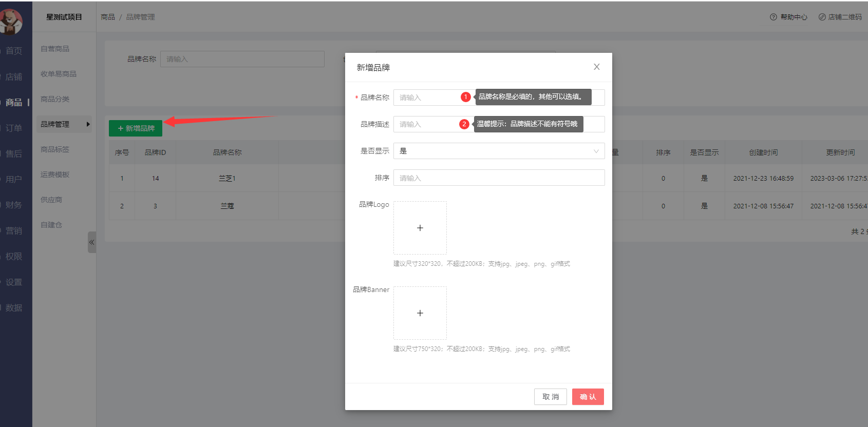
Task: Click red annotation marker number 1
Action: pos(465,97)
